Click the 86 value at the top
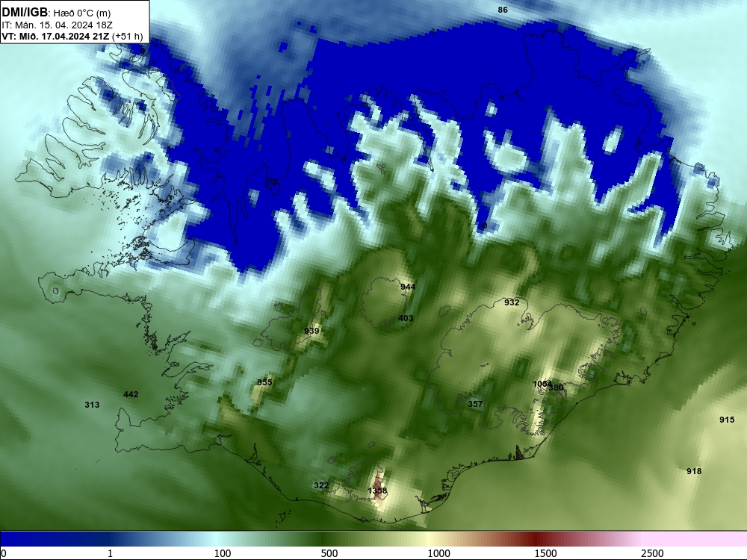This screenshot has height=560, width=747. (x=503, y=10)
